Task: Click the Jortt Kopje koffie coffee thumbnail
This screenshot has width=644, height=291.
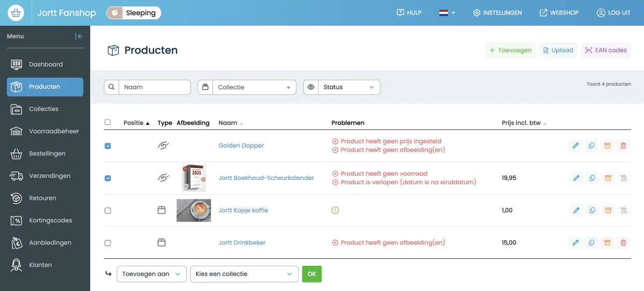Action: coord(194,211)
